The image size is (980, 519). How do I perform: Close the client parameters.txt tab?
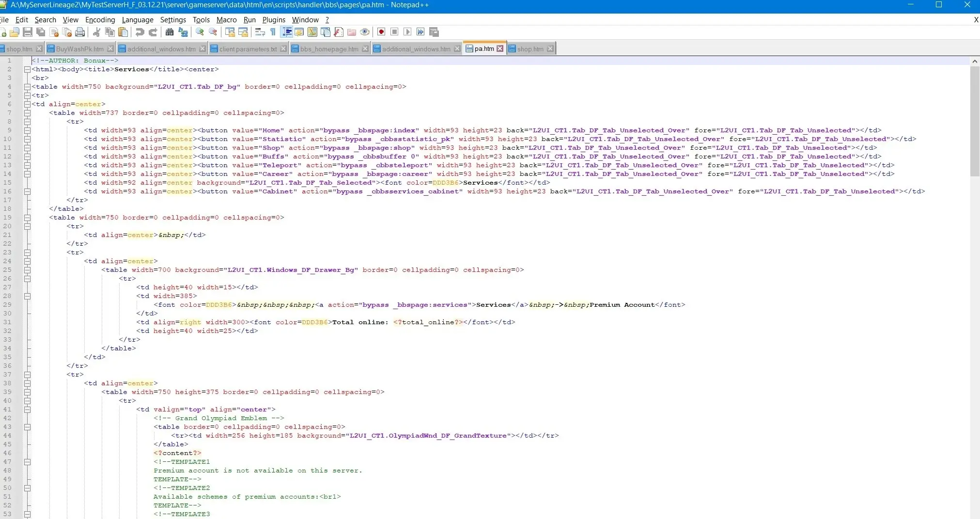283,49
